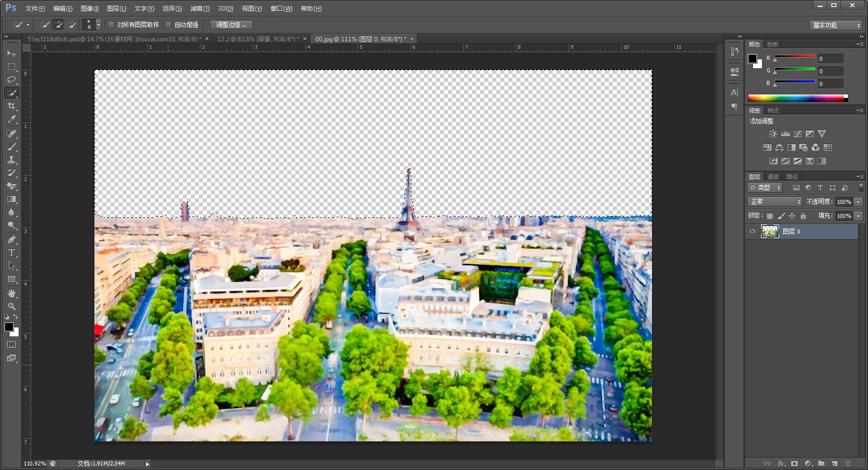
Task: Select the Hand tool
Action: coord(12,293)
